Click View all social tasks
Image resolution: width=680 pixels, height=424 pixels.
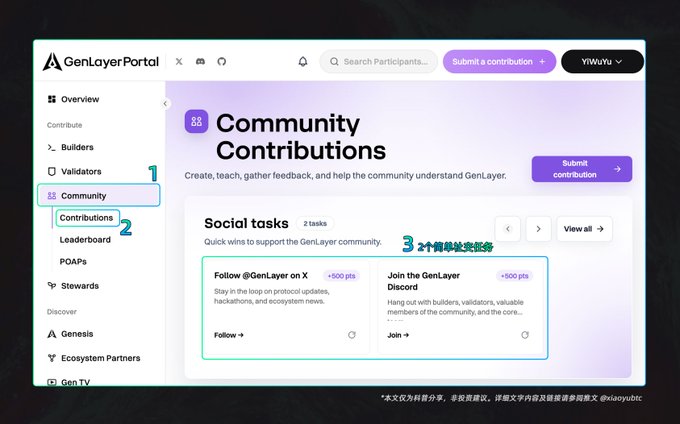(584, 229)
